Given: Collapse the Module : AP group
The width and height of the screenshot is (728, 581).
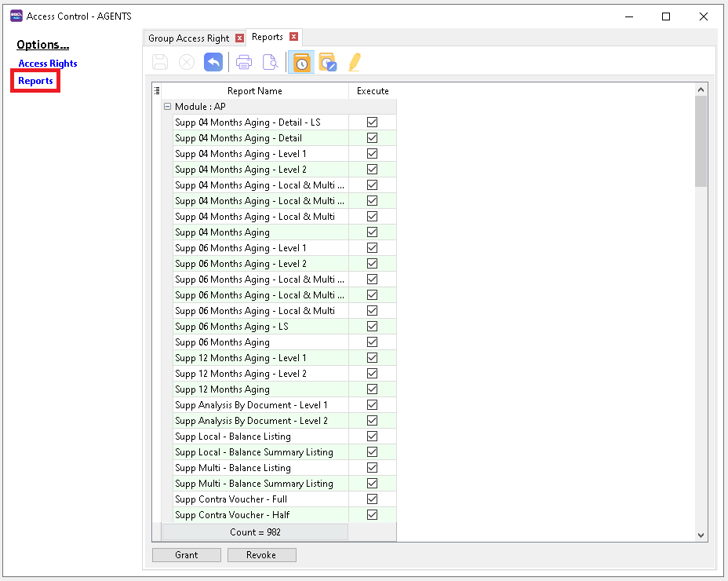Looking at the screenshot, I should pyautogui.click(x=167, y=107).
